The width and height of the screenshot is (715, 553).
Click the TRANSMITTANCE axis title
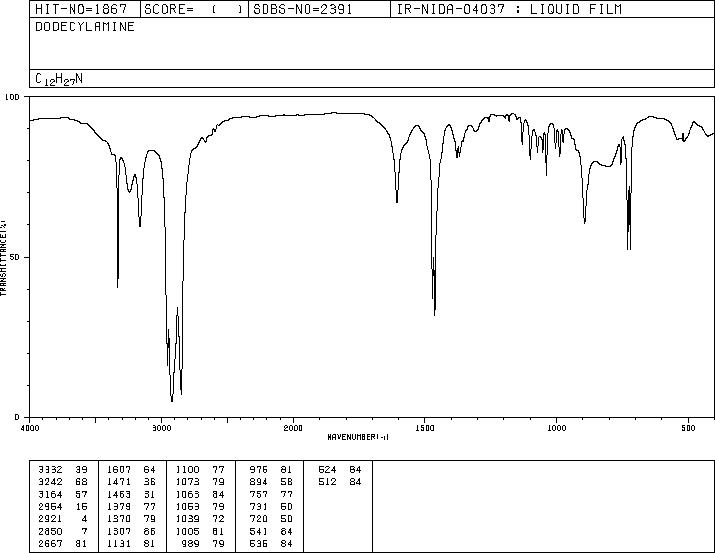tap(3, 258)
